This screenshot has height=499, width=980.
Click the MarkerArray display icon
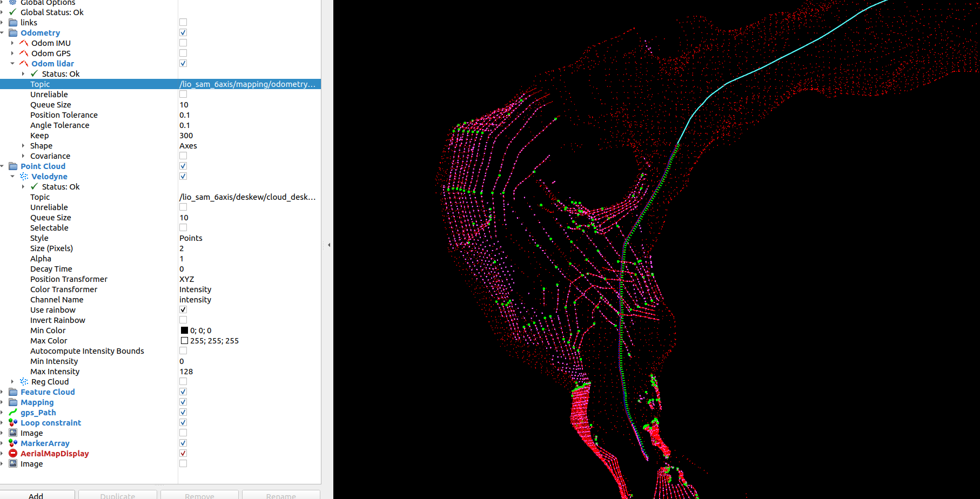[13, 443]
